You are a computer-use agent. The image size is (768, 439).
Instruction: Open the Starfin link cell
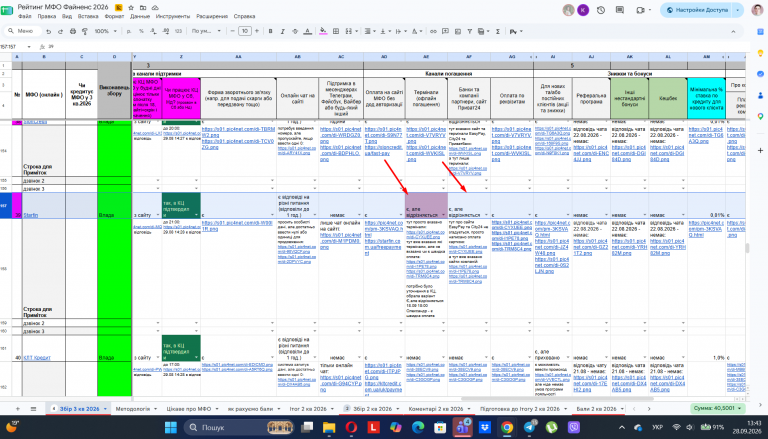pyautogui.click(x=31, y=215)
